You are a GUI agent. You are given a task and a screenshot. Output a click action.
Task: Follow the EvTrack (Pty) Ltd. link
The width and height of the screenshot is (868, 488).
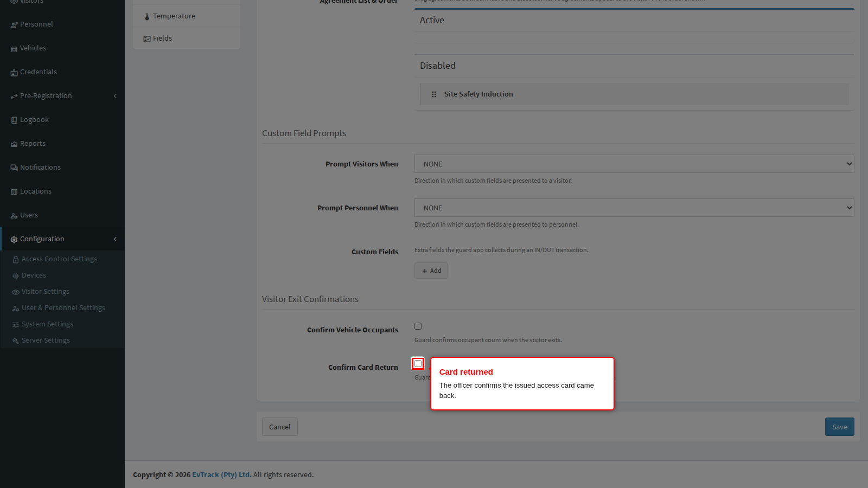tap(222, 474)
